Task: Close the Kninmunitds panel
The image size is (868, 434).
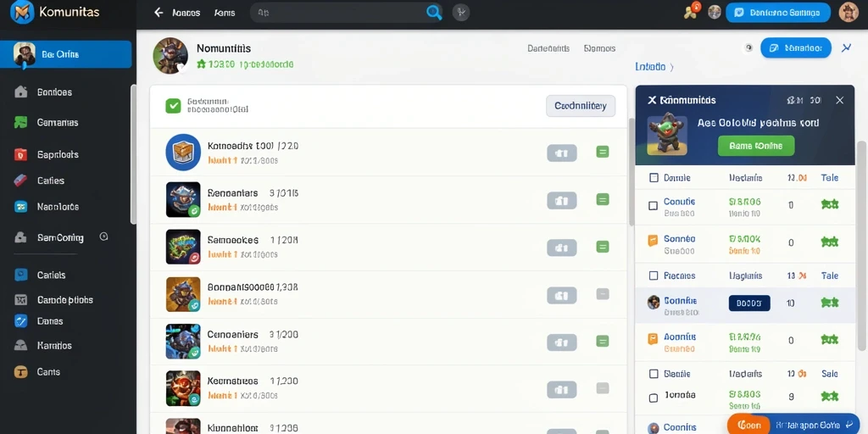Action: (839, 100)
